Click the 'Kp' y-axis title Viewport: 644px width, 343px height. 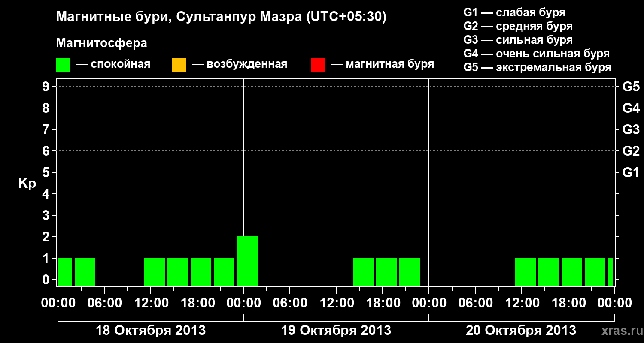(x=27, y=184)
